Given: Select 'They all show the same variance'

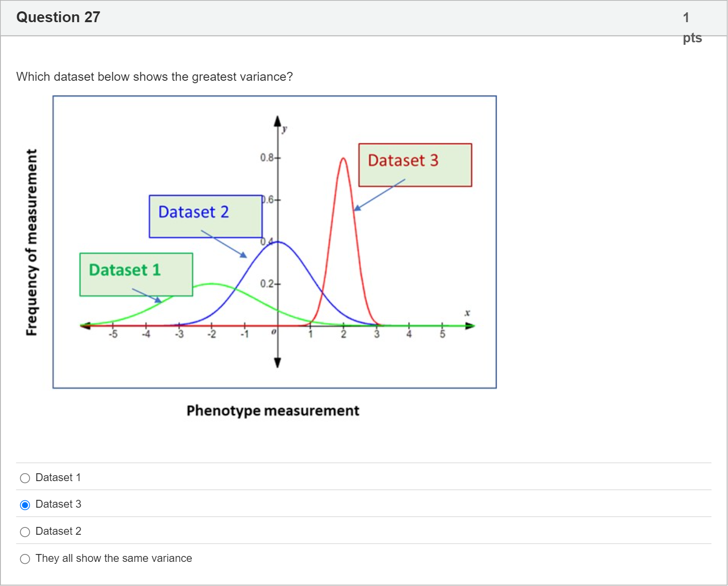Looking at the screenshot, I should (25, 559).
